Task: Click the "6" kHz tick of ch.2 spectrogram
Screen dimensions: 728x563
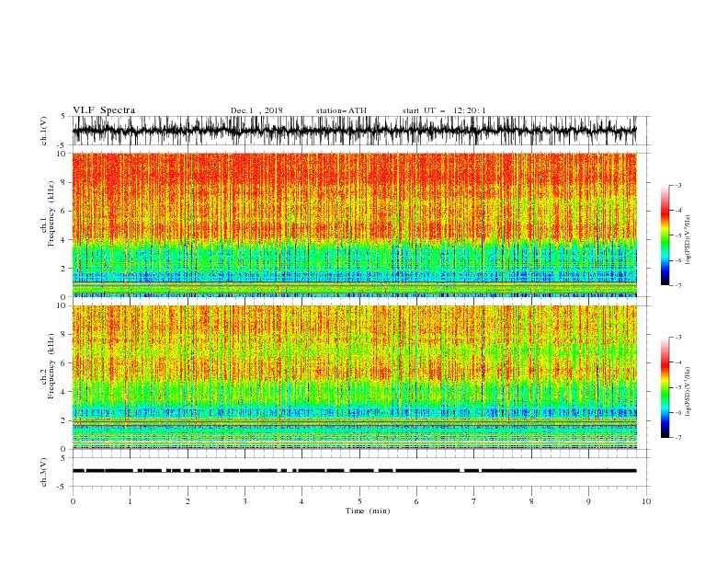Action: 64,363
